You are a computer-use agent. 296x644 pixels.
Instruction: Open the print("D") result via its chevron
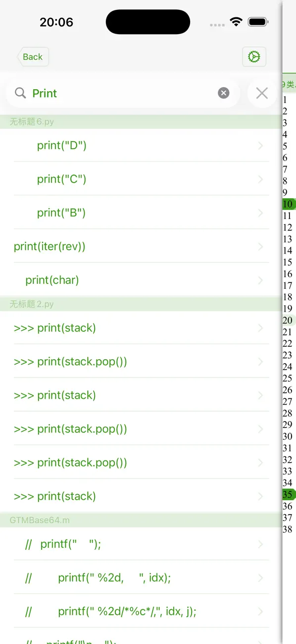(x=261, y=145)
